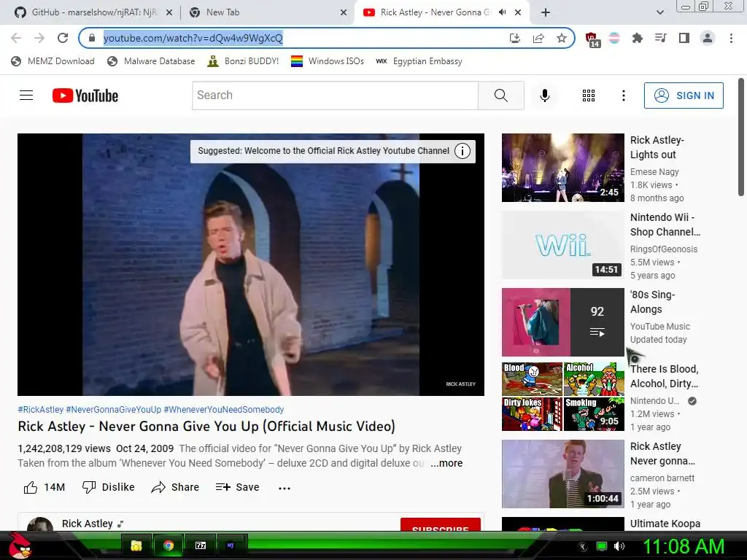Click the #WheneverYouNeedSomebody hashtag
Viewport: 747px width, 560px height.
[x=224, y=410]
